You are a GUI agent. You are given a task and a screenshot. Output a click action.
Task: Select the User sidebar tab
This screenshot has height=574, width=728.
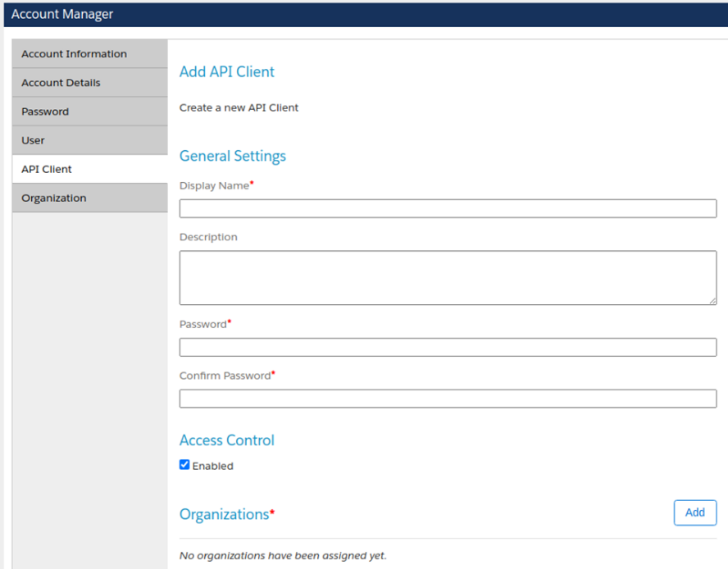[x=89, y=140]
